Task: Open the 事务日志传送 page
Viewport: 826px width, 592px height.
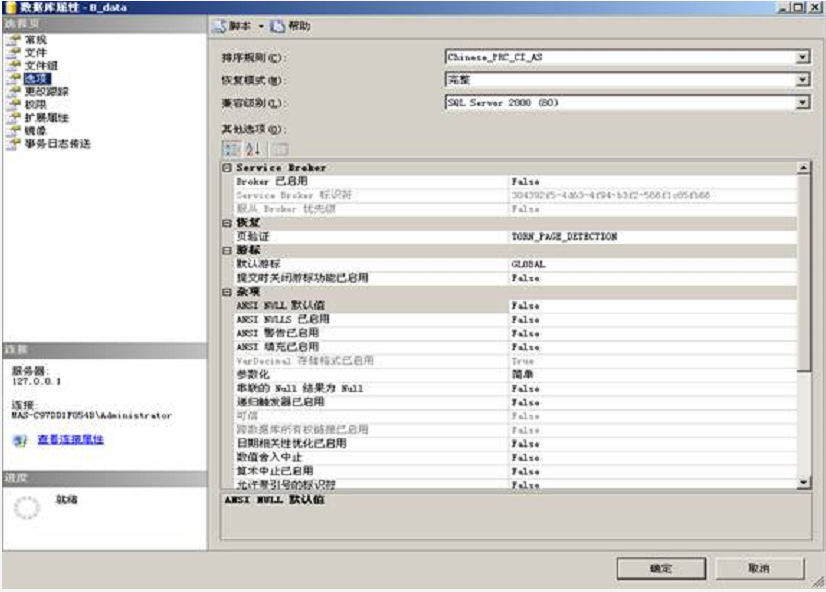Action: point(57,143)
